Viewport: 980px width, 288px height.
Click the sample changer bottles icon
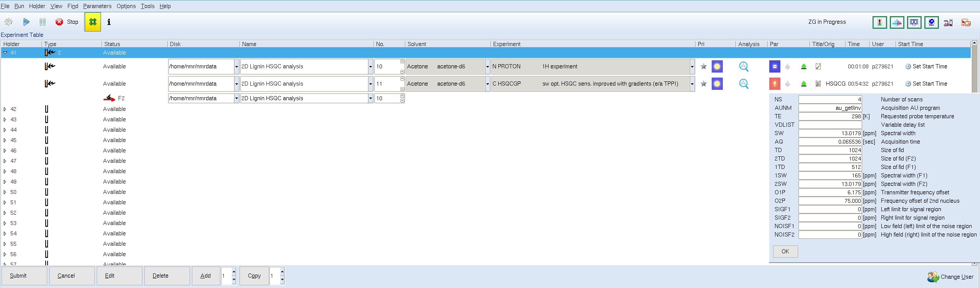pos(948,23)
